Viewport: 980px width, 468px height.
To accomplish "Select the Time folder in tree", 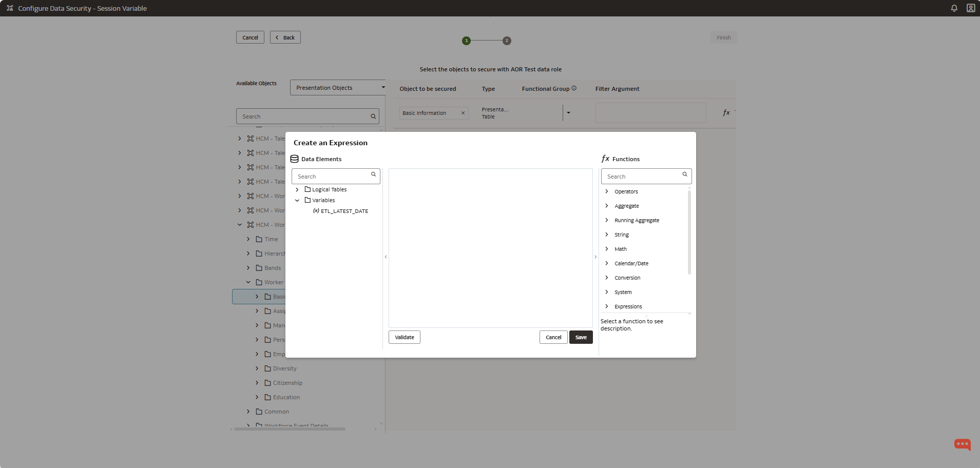I will click(x=271, y=239).
